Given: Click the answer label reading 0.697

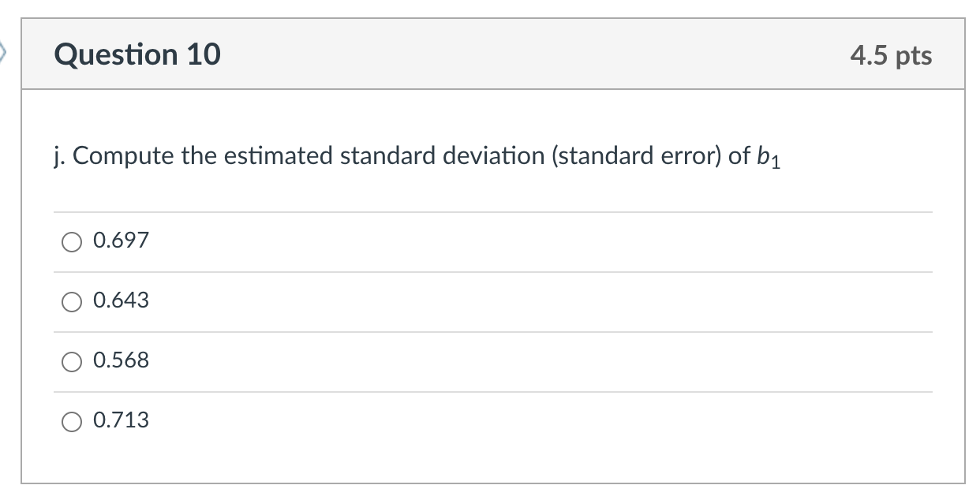Looking at the screenshot, I should click(x=120, y=241).
